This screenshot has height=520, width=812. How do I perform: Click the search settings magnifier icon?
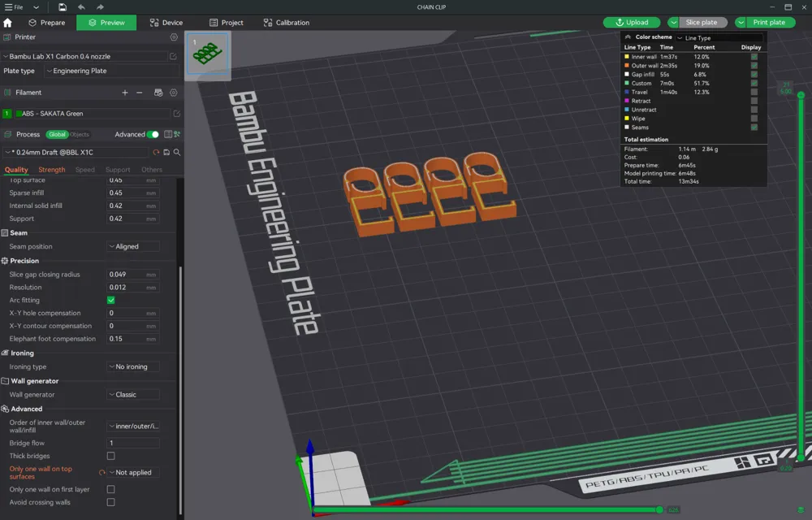[177, 152]
